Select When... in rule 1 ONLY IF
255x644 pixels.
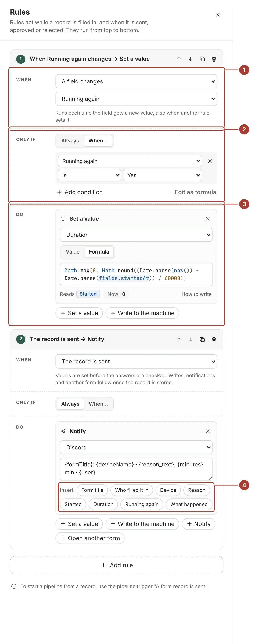click(98, 141)
